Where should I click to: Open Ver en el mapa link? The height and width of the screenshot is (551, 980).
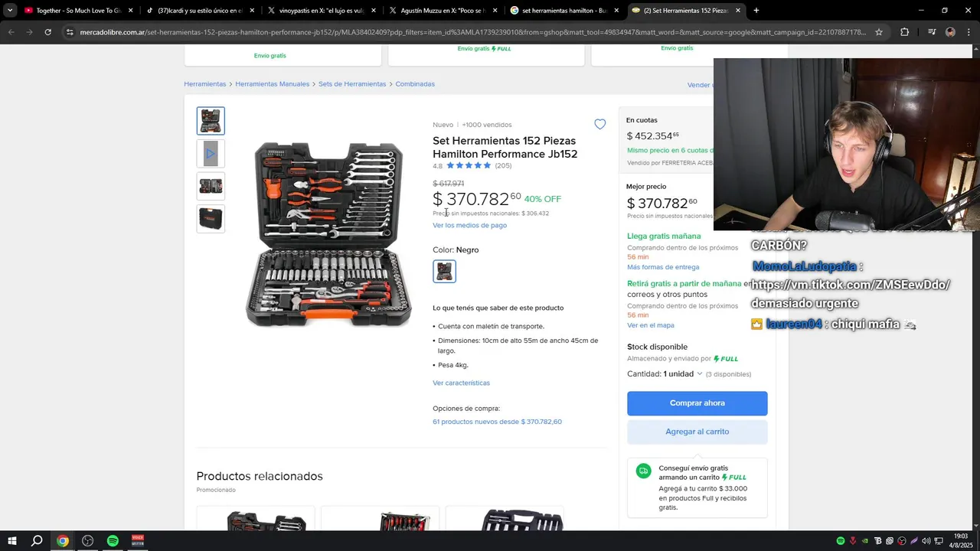[x=651, y=325]
